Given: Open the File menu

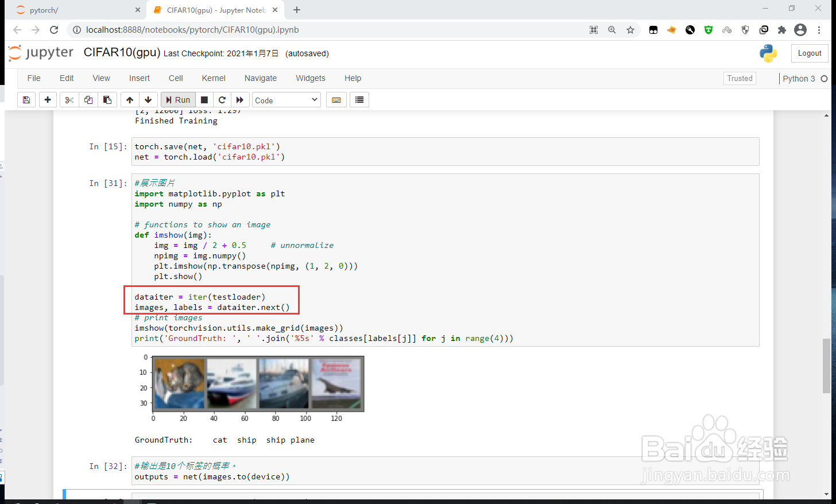Looking at the screenshot, I should click(34, 78).
